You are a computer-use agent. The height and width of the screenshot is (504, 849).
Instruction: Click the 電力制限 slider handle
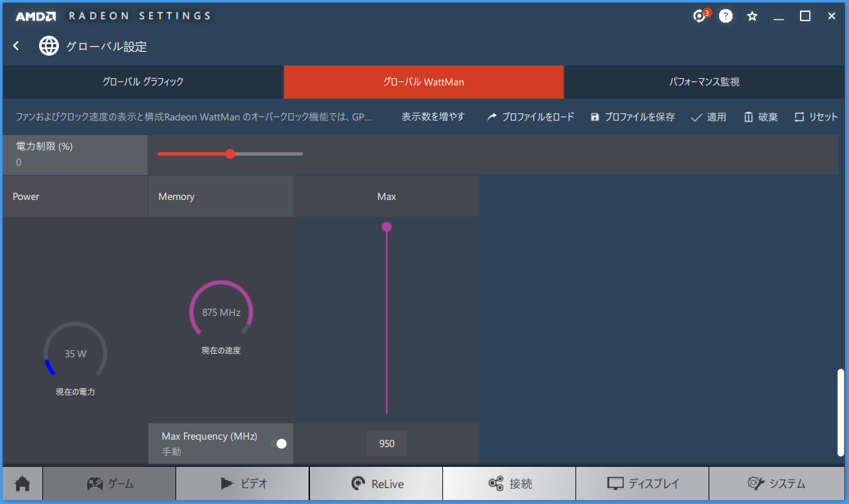[230, 154]
